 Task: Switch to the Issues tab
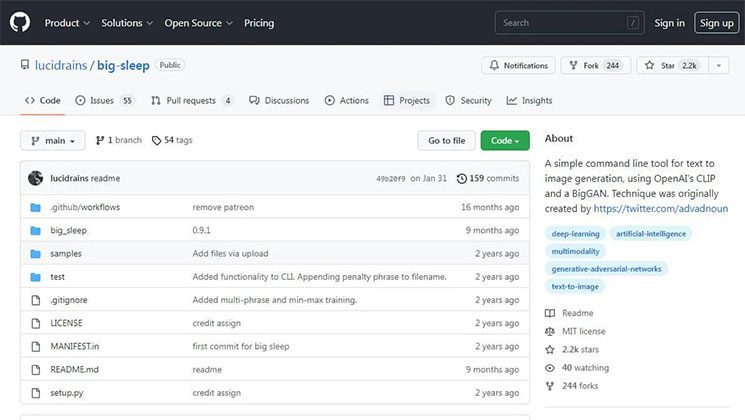[105, 100]
